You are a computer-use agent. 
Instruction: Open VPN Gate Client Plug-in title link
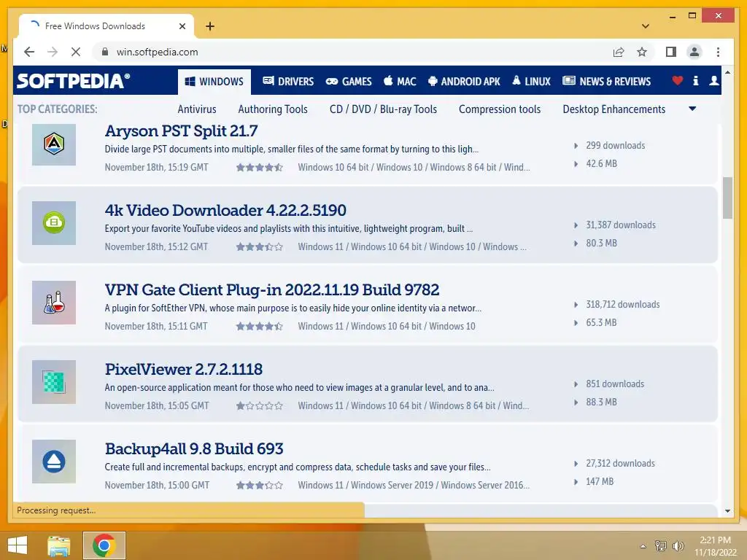point(272,289)
